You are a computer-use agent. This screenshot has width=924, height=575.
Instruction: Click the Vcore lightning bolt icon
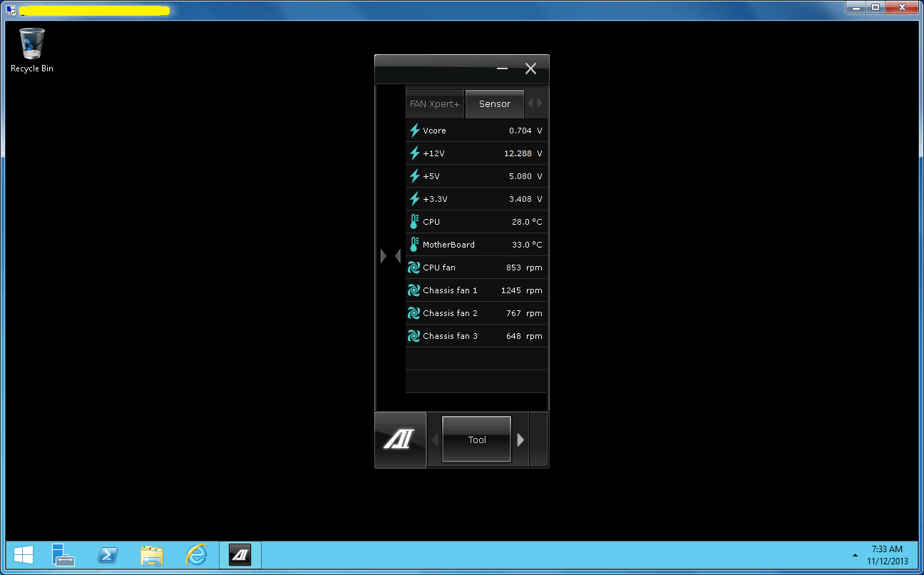click(414, 131)
